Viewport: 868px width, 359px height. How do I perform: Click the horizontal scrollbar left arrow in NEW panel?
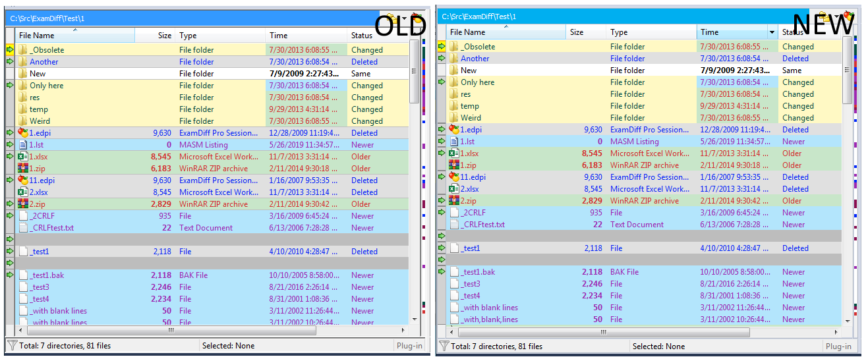451,331
